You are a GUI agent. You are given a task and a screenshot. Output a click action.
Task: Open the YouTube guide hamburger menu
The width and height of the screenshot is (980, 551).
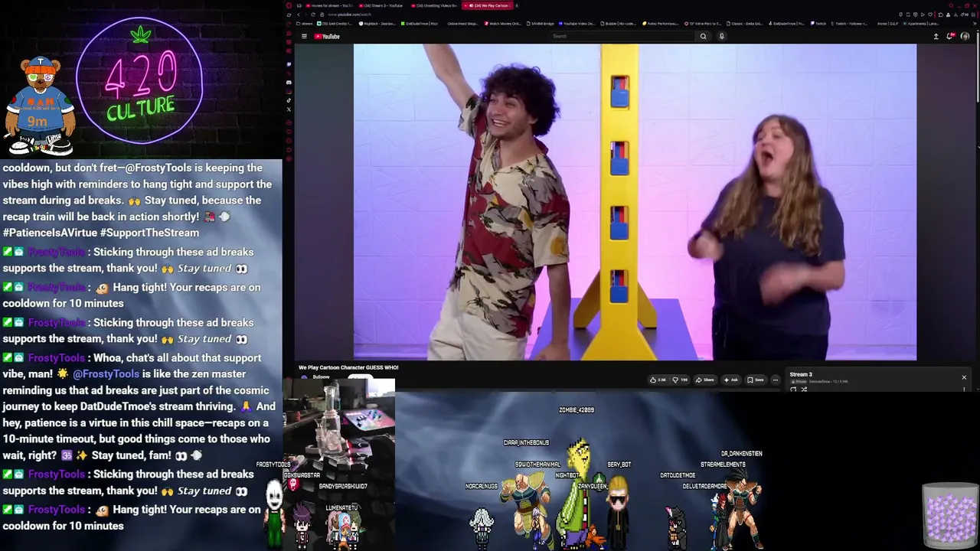(x=304, y=36)
